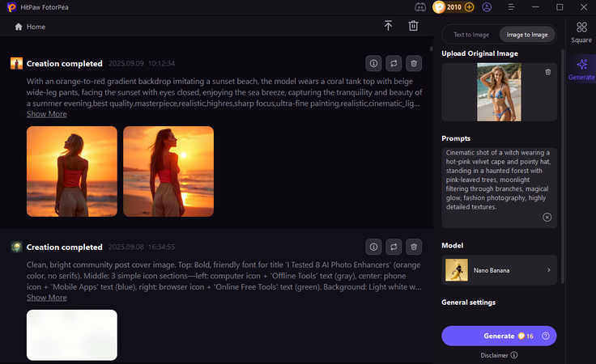
Task: Clear the prompt text with X icon
Action: [x=547, y=217]
